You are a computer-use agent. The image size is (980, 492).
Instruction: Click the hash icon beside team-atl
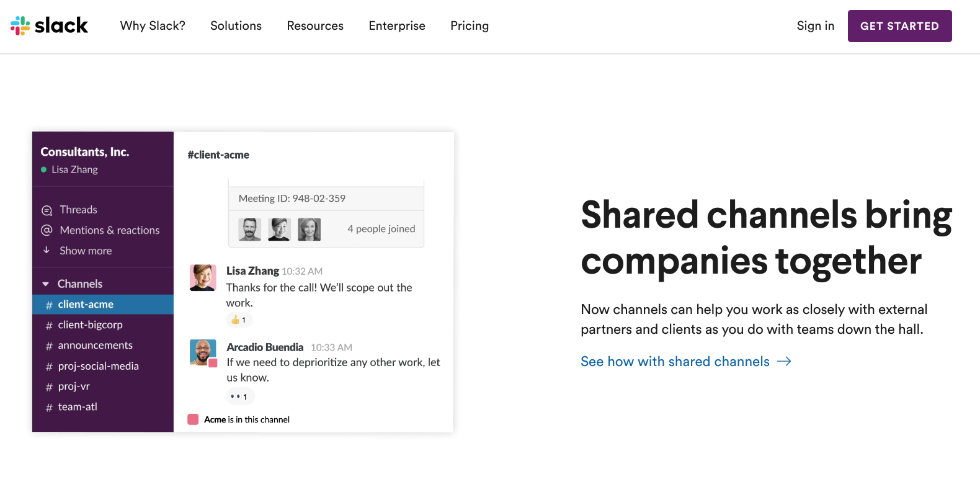point(49,407)
